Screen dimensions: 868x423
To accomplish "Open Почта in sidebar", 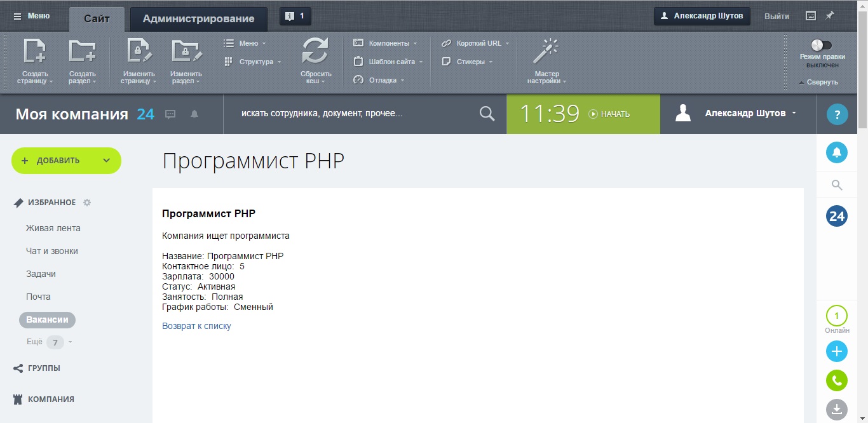I will 38,297.
